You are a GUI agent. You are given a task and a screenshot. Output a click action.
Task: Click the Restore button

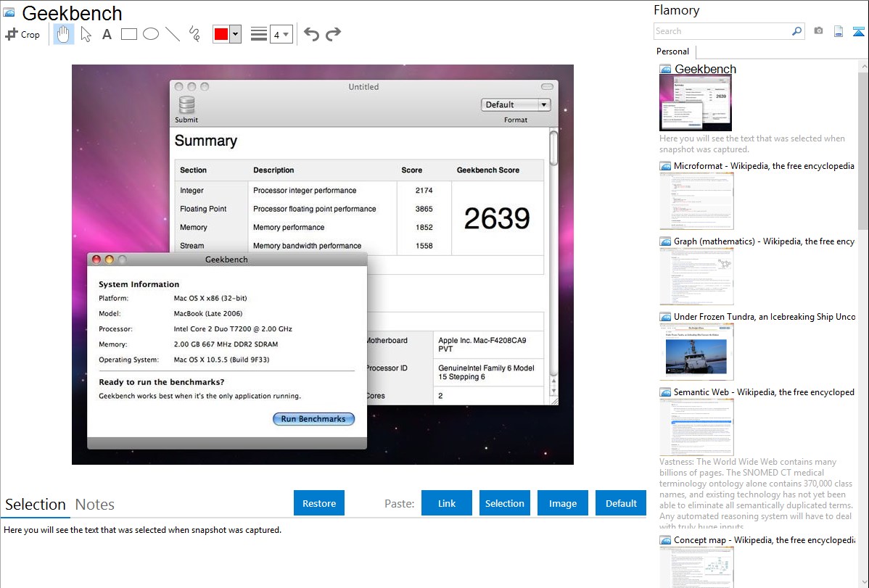(319, 503)
